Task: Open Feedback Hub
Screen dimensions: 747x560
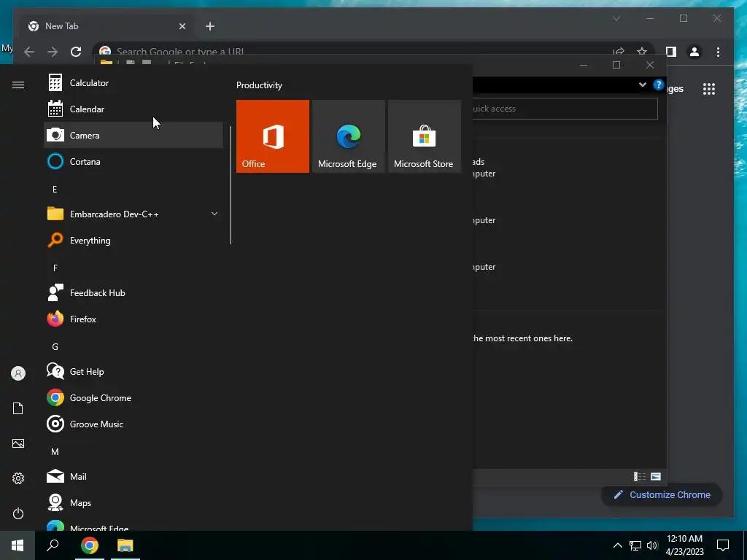Action: pyautogui.click(x=133, y=293)
